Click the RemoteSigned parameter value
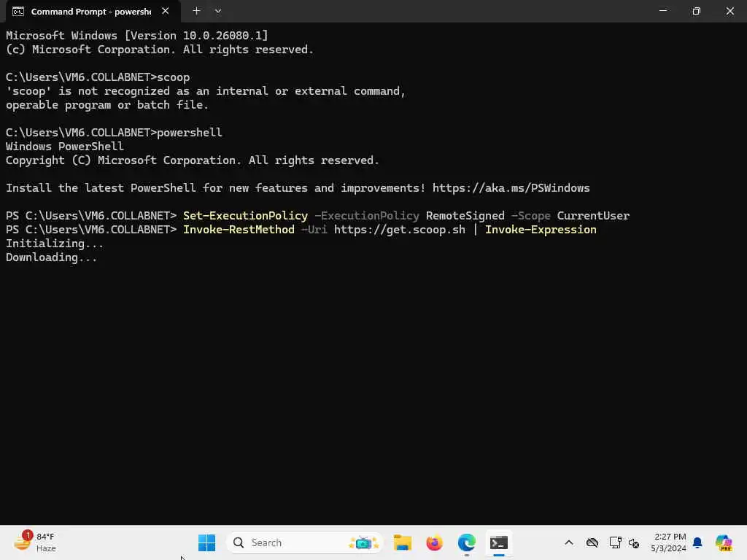The image size is (747, 560). click(465, 216)
